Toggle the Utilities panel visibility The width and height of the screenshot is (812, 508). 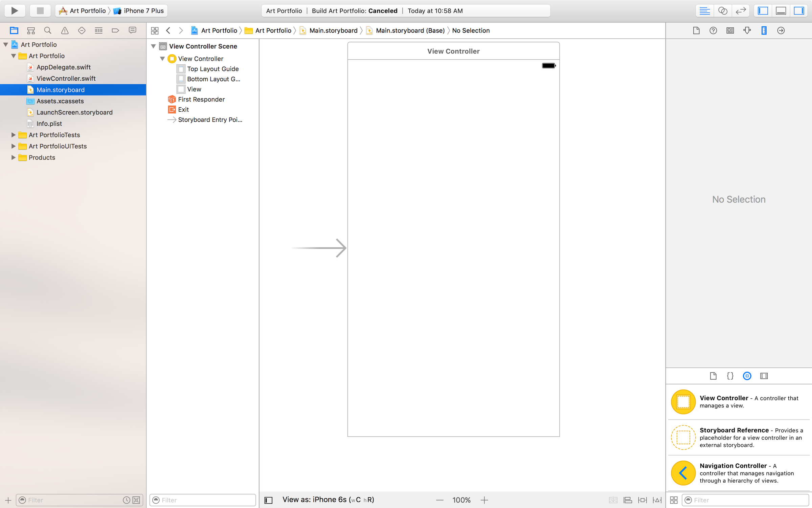coord(798,10)
